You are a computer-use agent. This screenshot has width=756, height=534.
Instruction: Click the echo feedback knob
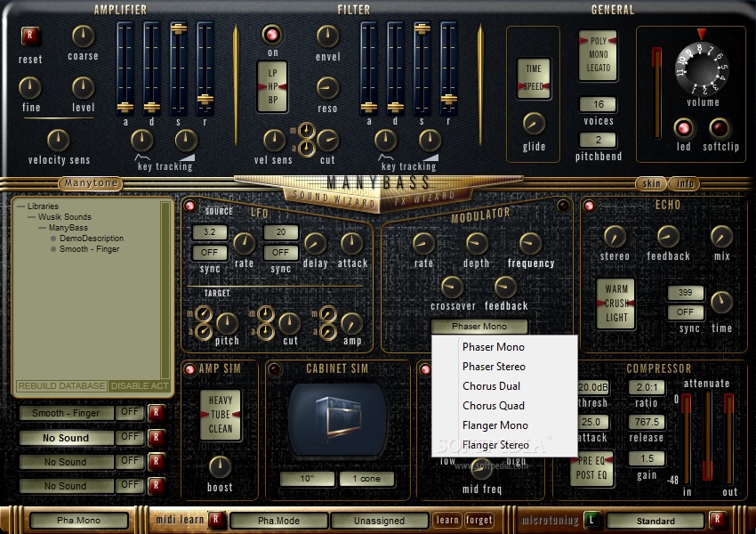point(668,237)
